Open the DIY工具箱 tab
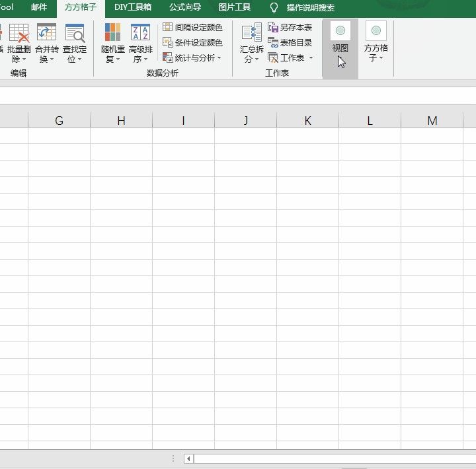 click(x=133, y=7)
